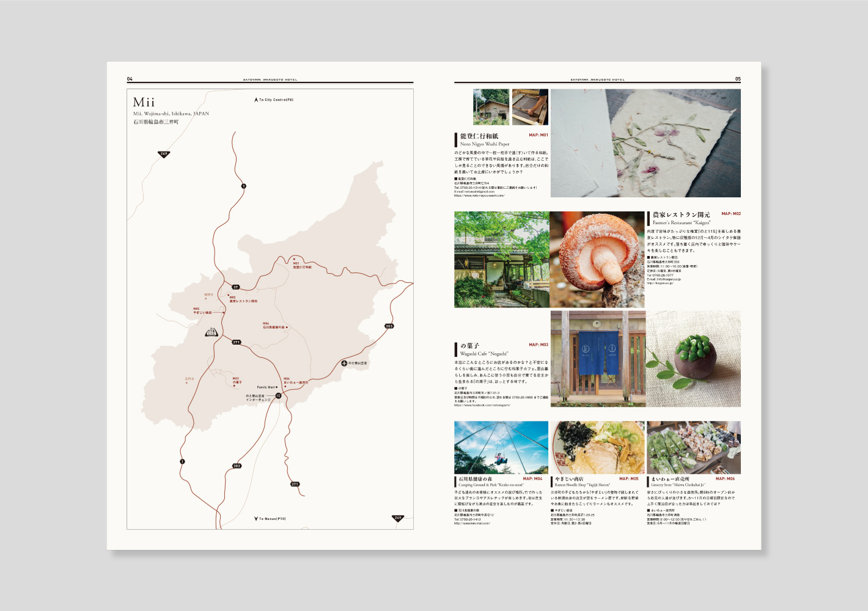Select the M01 map marker label

(x=296, y=263)
